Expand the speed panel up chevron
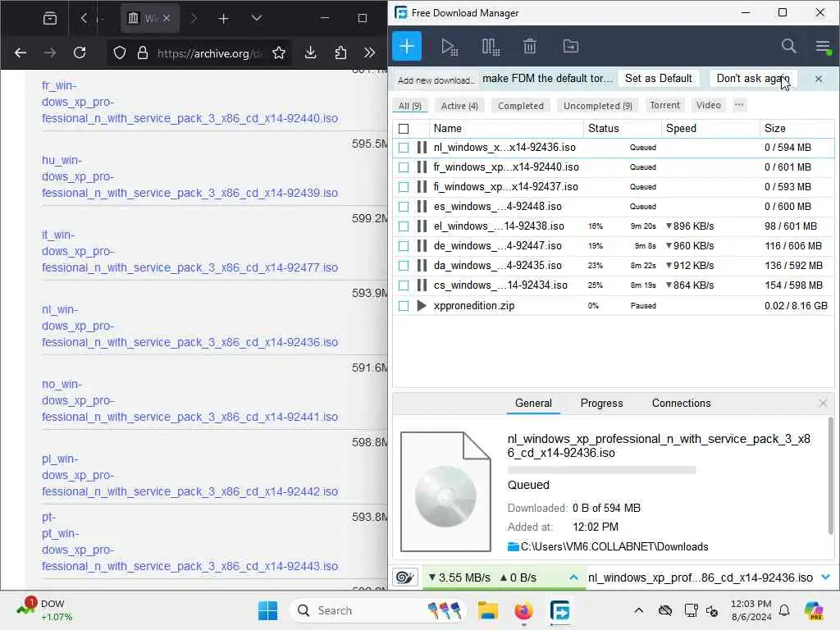The image size is (840, 630). (573, 577)
